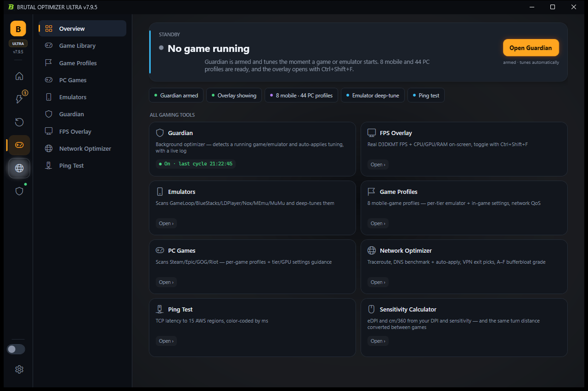
Task: Select Ping Test in the sidebar
Action: pyautogui.click(x=83, y=165)
